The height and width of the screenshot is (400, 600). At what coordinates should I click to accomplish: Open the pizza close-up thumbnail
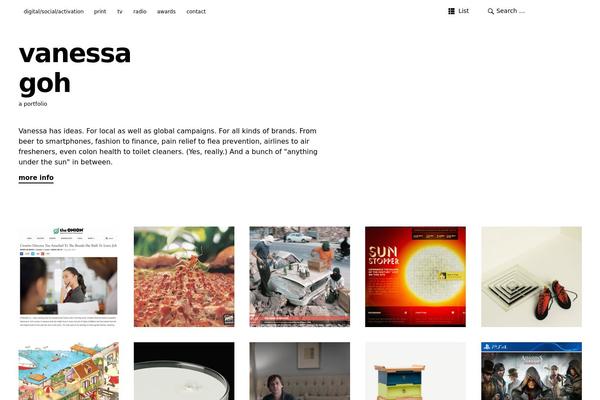pos(184,277)
